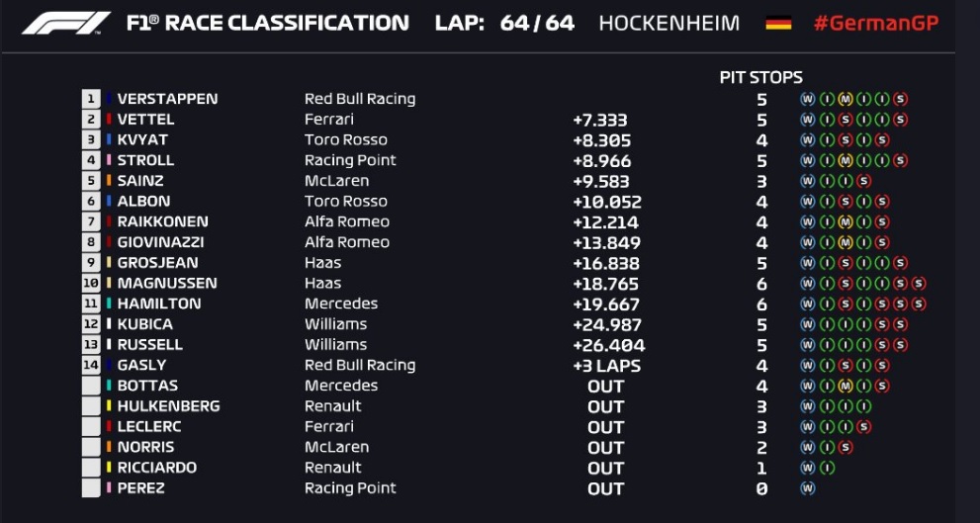Click the medium tyre icon in Bottas's row
The height and width of the screenshot is (523, 980).
(845, 386)
